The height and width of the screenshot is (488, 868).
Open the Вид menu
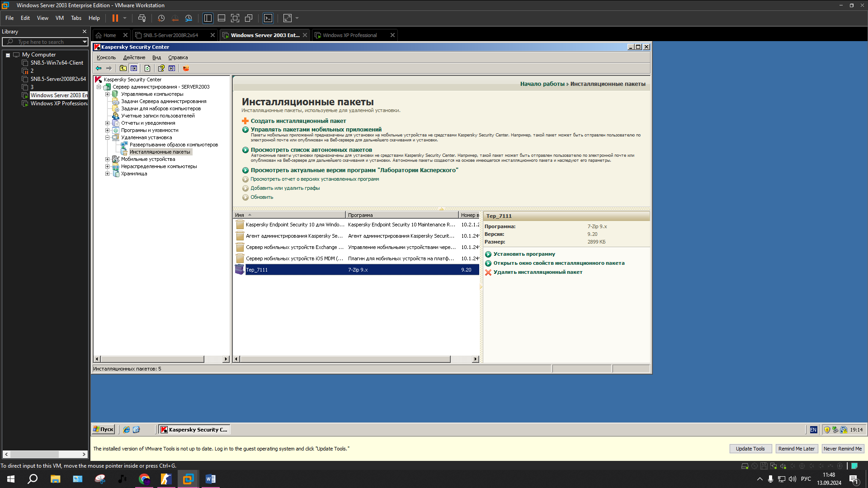point(156,57)
